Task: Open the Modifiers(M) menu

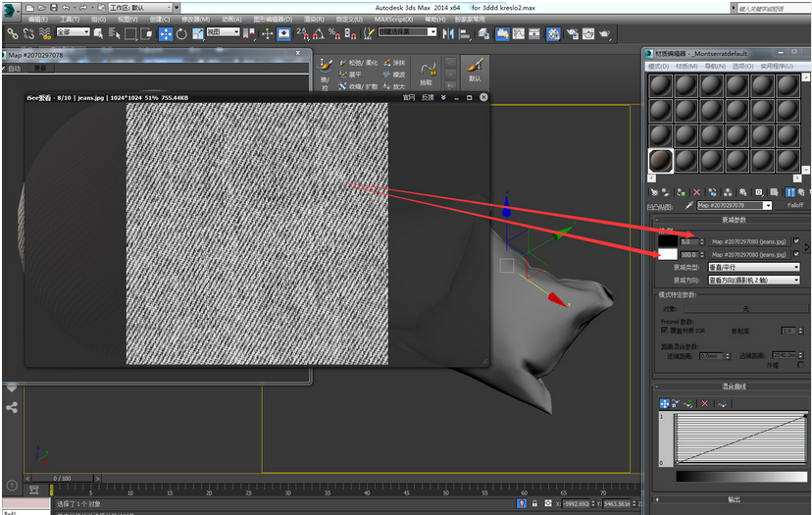Action: 195,20
